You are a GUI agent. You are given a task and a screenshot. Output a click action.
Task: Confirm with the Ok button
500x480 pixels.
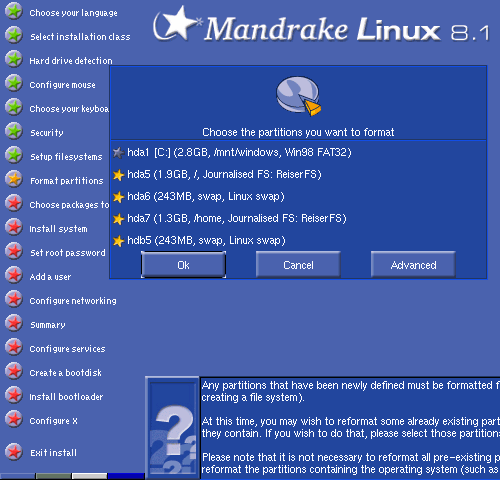183,265
